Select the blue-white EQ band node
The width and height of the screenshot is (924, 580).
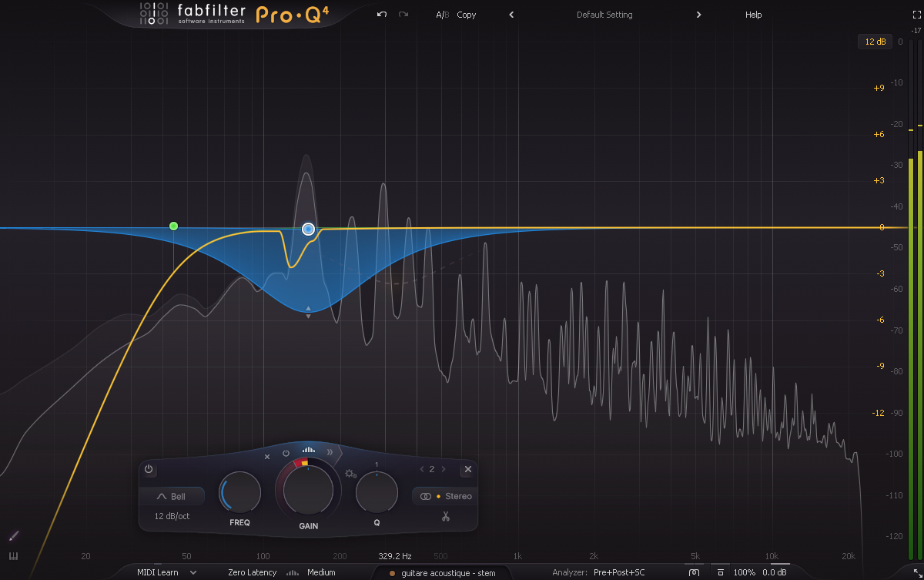point(309,229)
